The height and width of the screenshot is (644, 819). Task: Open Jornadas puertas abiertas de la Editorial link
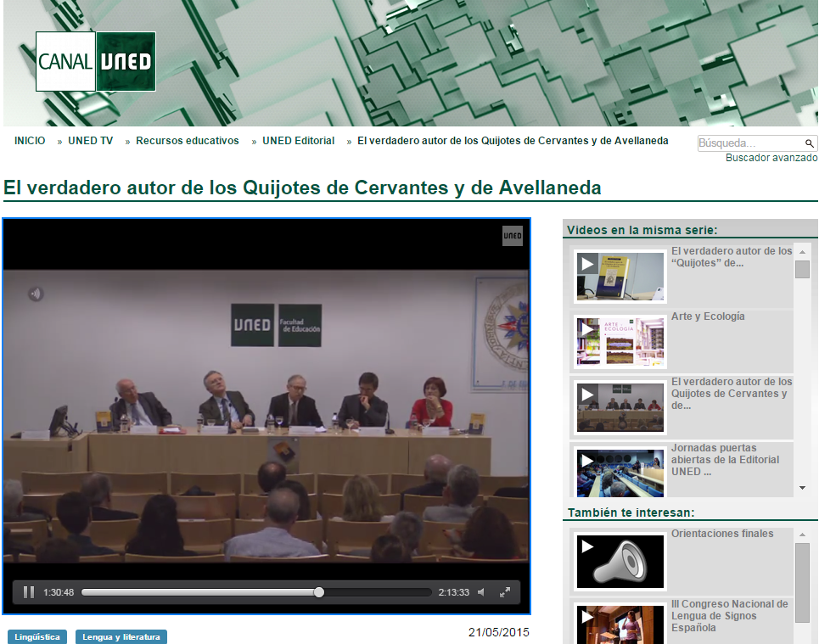[725, 460]
